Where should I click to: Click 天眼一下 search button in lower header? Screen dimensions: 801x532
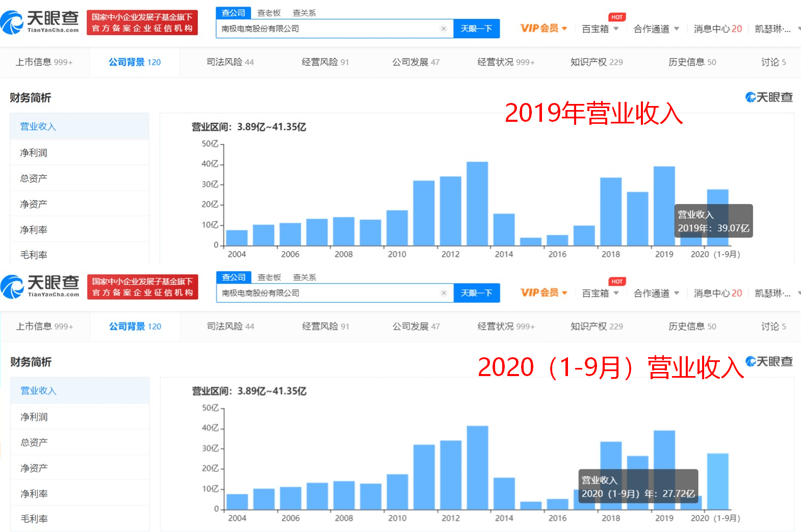[x=477, y=293]
